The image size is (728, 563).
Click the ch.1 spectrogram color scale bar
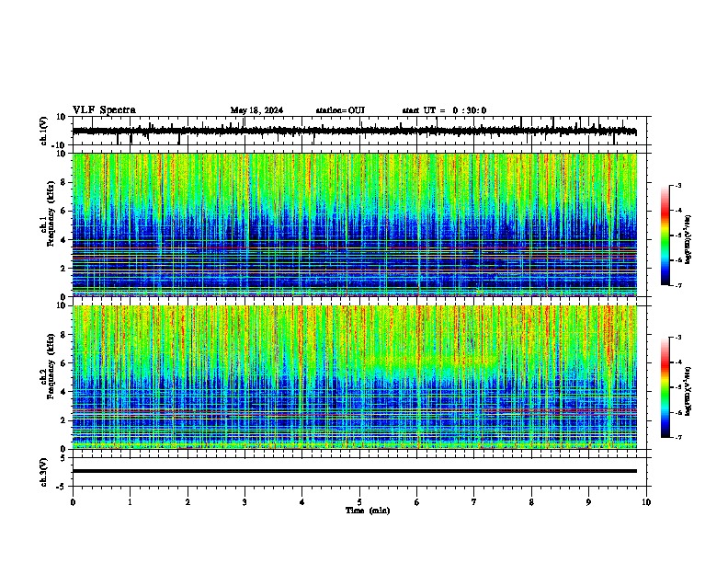pyautogui.click(x=665, y=236)
